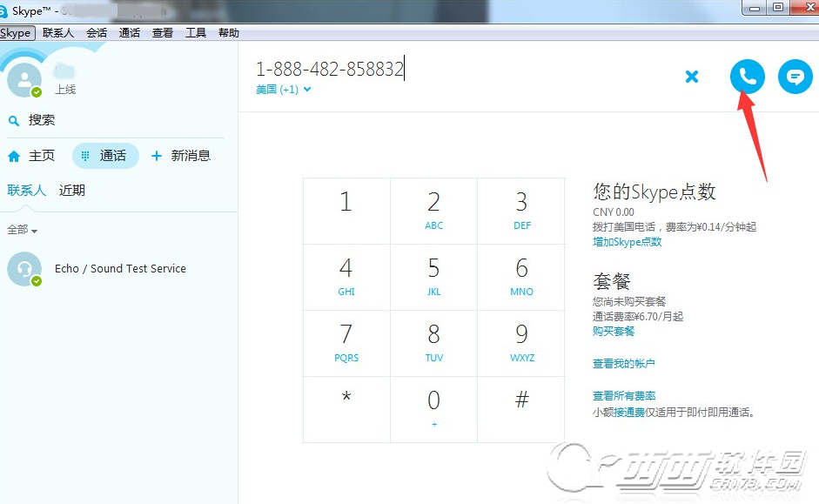Click the dial pad icon beside 通话
Image resolution: width=819 pixels, height=504 pixels.
point(85,156)
